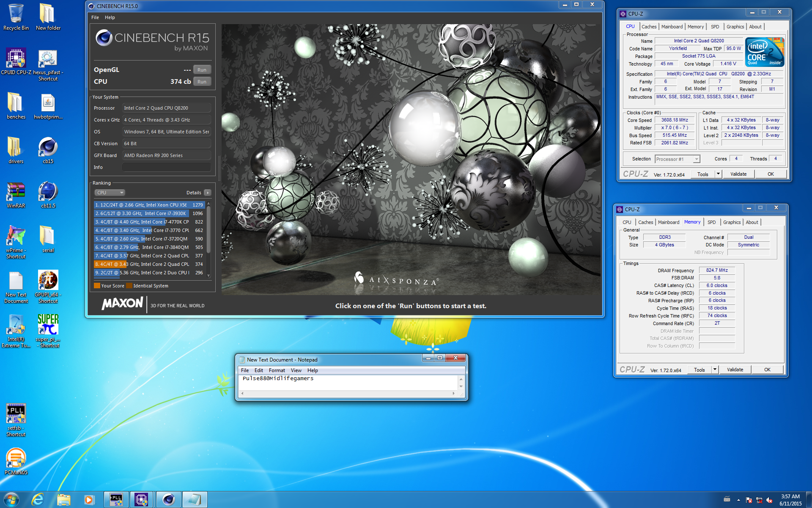This screenshot has height=508, width=812.
Task: Open Windows Explorer from the taskbar
Action: point(63,500)
